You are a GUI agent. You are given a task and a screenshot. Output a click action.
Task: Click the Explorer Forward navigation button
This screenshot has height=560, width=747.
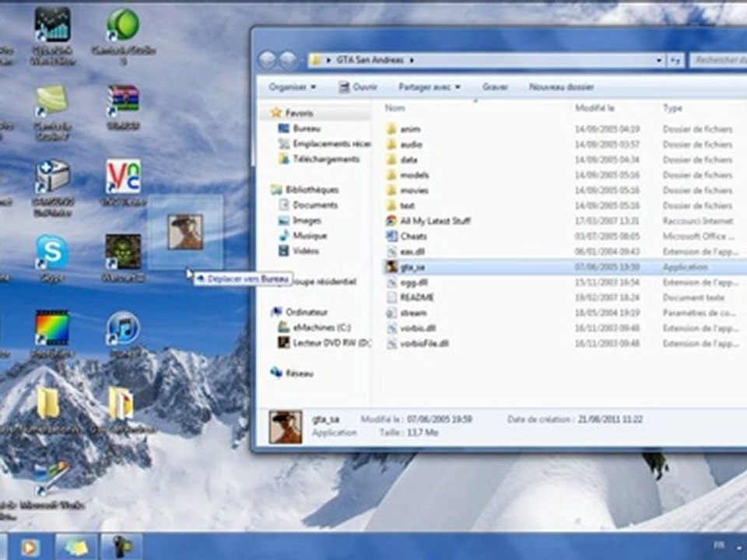pos(288,60)
